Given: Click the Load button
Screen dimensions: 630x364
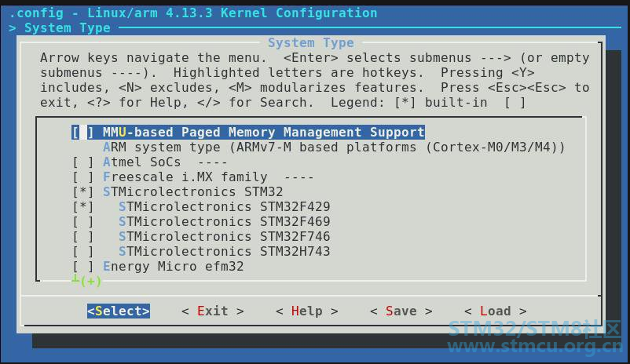Looking at the screenshot, I should [x=495, y=311].
